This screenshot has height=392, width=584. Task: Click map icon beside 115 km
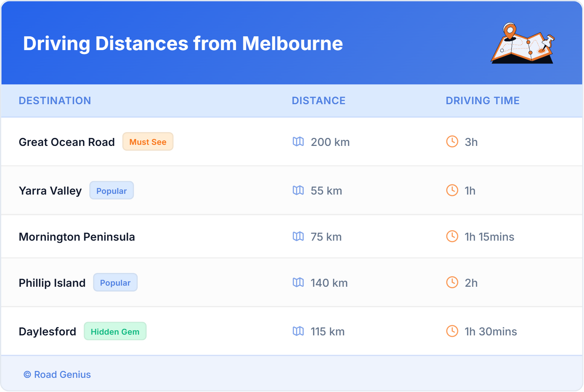click(x=298, y=331)
